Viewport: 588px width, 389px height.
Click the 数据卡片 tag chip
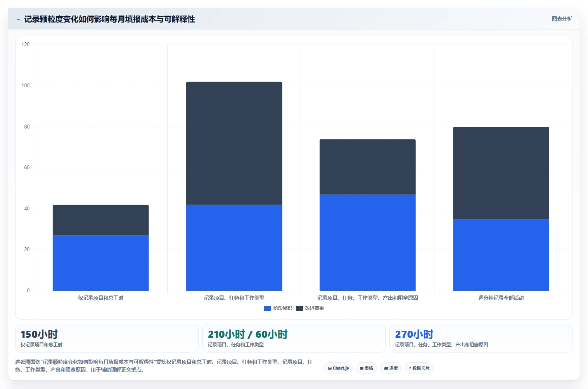click(x=419, y=368)
